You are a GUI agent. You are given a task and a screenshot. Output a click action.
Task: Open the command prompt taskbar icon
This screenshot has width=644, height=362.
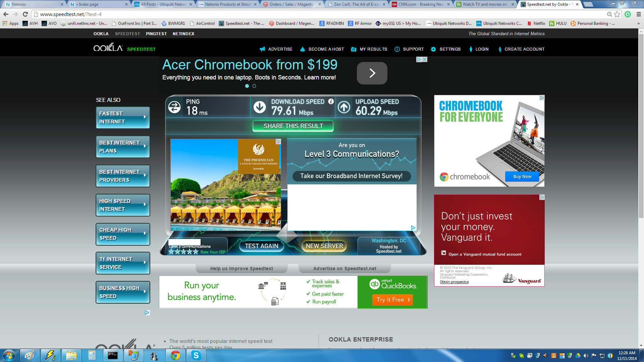tap(113, 355)
